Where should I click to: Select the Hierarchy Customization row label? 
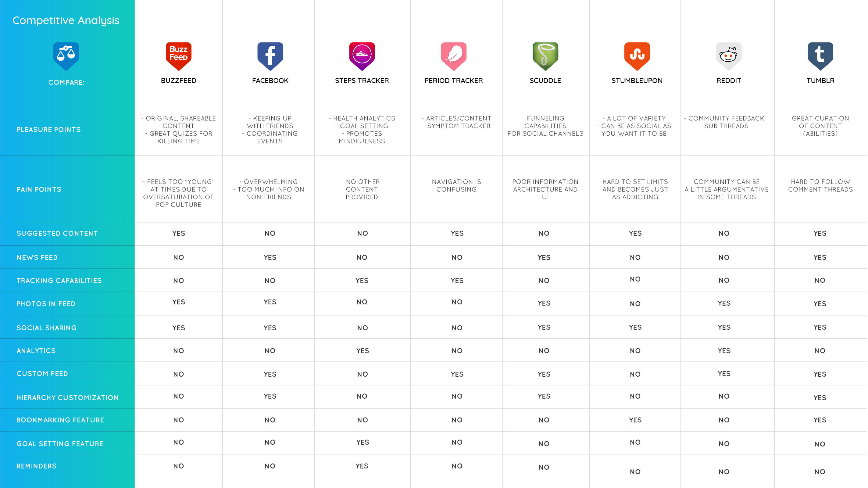tap(67, 398)
